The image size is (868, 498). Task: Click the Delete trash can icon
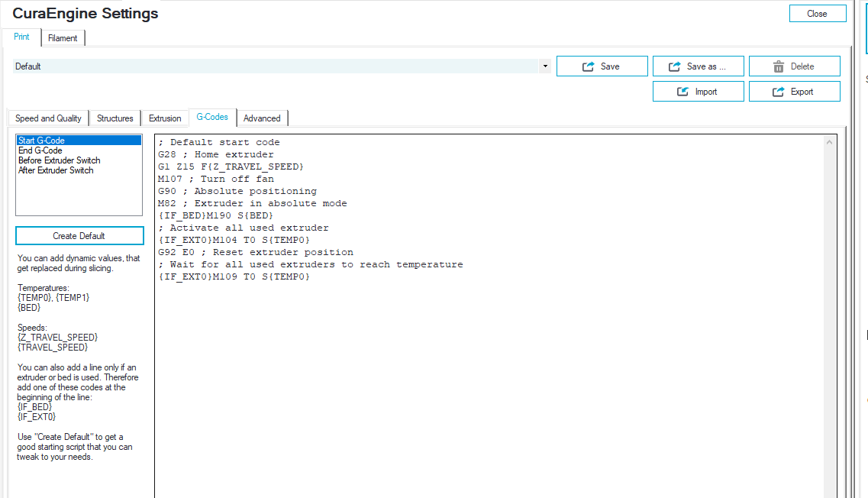click(x=779, y=66)
